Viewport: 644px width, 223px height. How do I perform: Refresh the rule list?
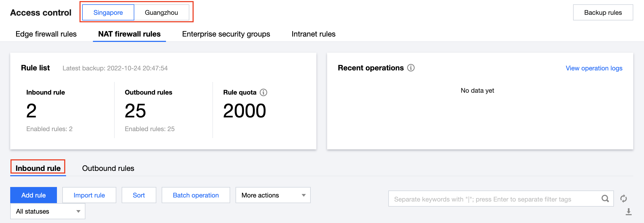pyautogui.click(x=624, y=199)
